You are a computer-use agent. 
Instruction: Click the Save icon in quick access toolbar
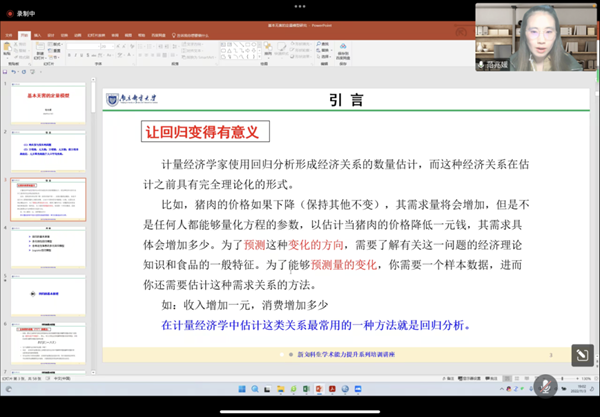[x=5, y=71]
